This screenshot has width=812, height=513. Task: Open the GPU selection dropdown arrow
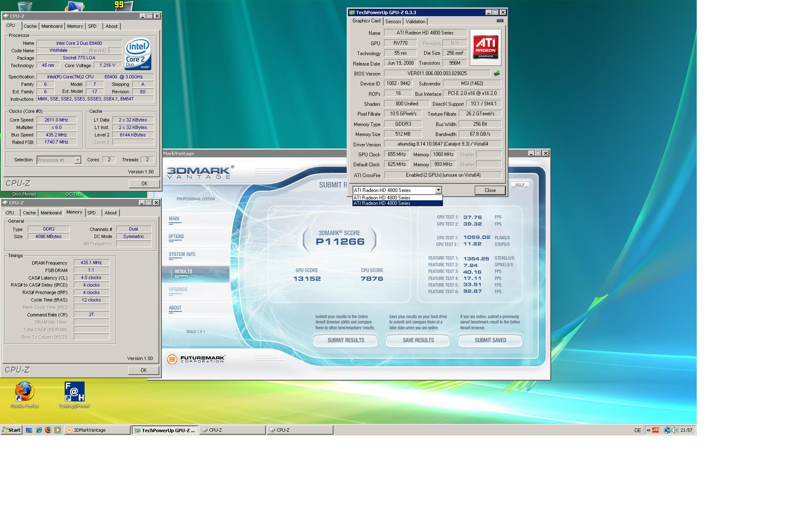coord(438,190)
